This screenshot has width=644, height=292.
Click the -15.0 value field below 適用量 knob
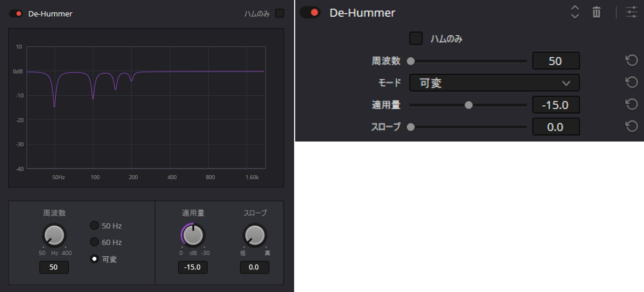[193, 267]
